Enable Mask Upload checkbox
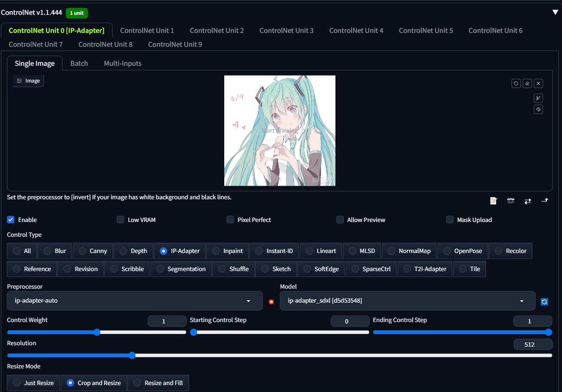 [x=450, y=220]
